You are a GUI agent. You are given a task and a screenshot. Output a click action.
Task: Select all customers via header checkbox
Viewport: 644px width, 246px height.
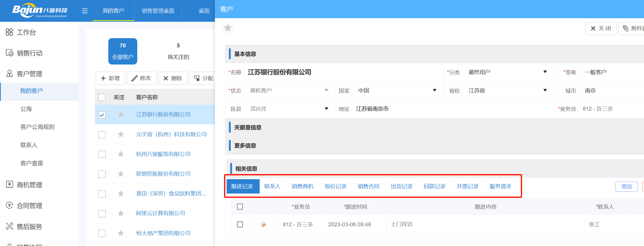click(102, 97)
